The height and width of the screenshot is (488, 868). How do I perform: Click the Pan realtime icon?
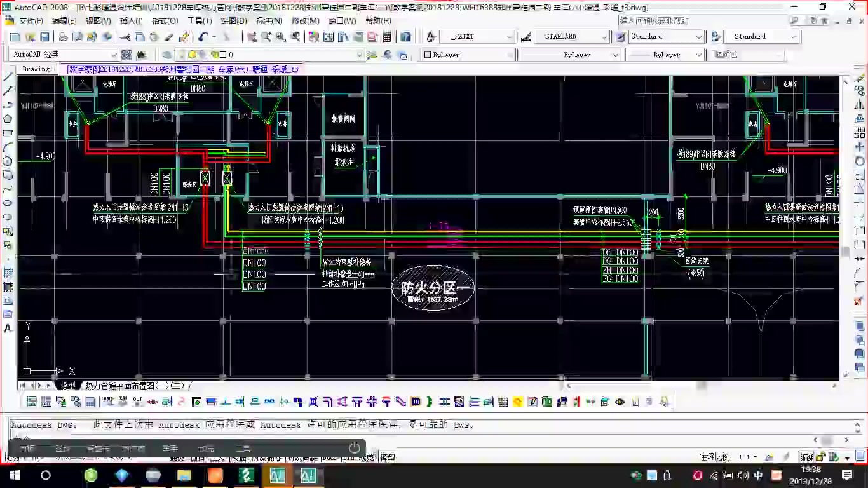pyautogui.click(x=251, y=37)
